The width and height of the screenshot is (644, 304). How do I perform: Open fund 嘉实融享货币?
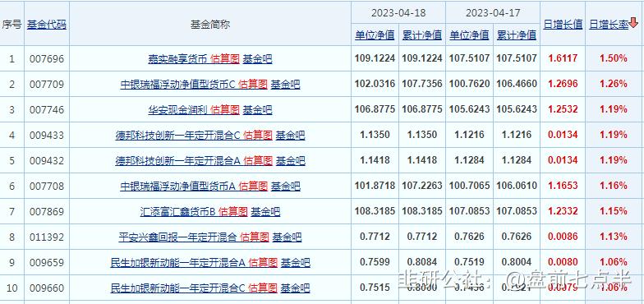point(177,59)
